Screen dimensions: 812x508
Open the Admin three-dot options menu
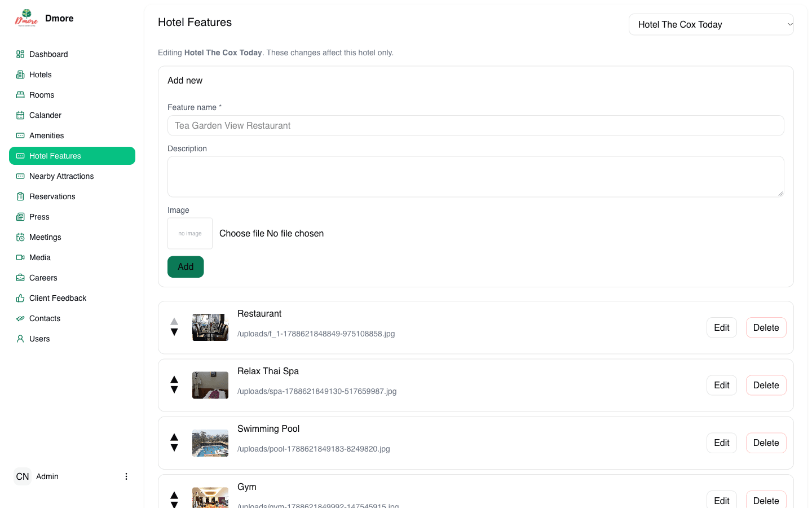pos(126,476)
